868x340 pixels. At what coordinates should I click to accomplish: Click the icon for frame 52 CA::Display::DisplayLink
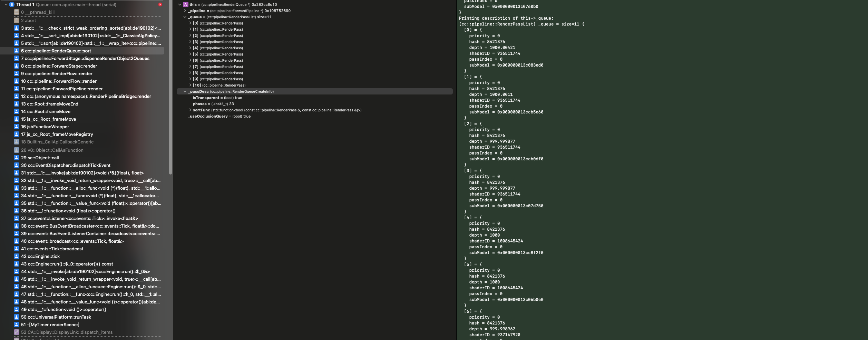tap(16, 332)
